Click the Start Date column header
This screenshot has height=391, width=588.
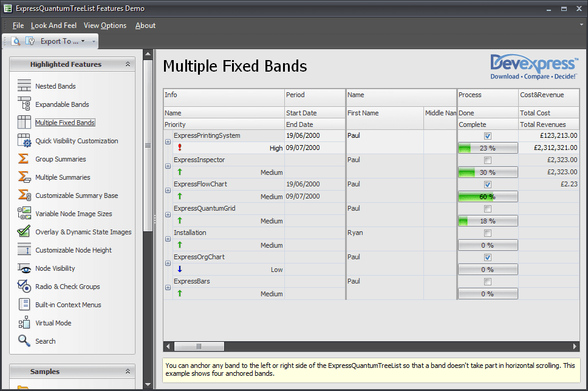coord(315,113)
